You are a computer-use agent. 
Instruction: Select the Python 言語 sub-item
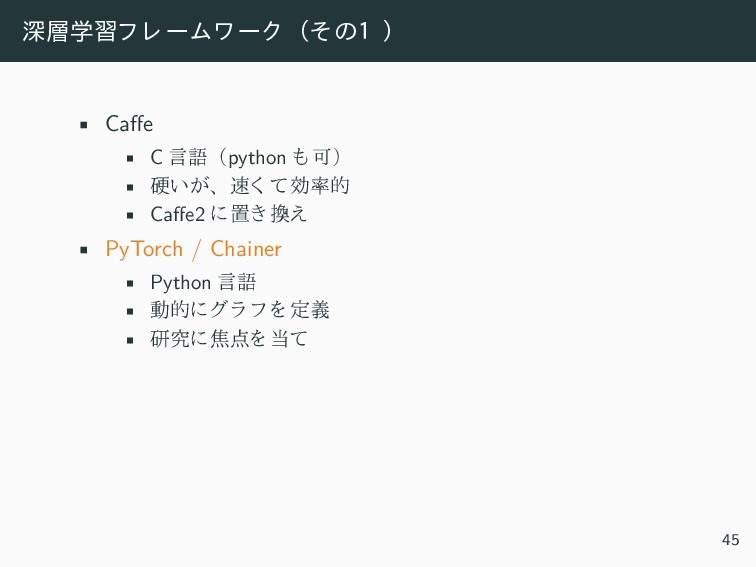203,283
